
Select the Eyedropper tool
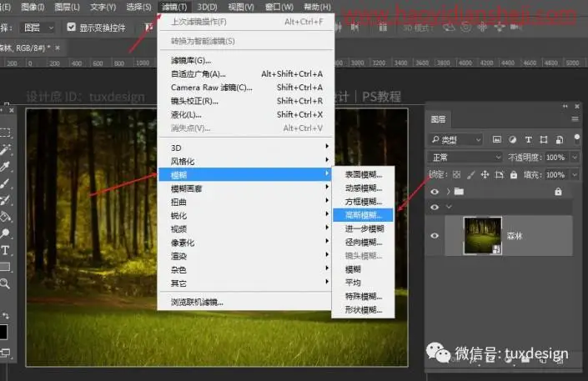(x=5, y=166)
